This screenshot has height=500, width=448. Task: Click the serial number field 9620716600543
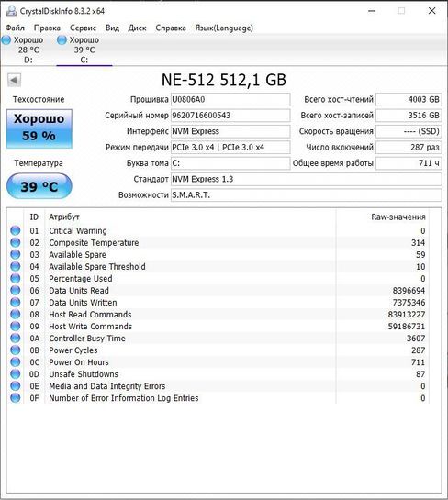(x=230, y=115)
